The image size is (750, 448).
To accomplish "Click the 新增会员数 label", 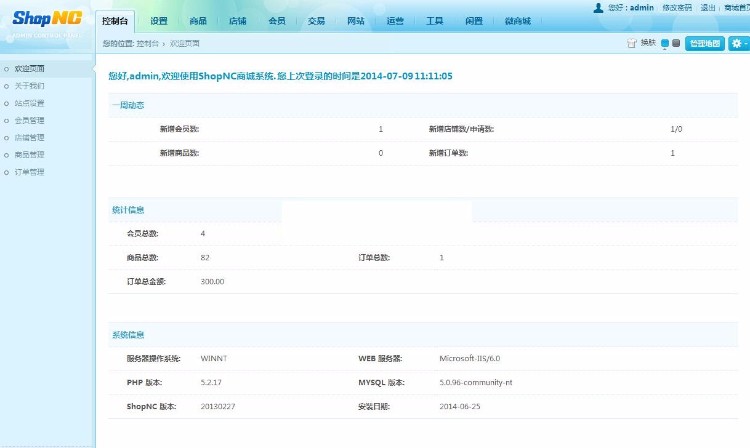I will (x=179, y=129).
